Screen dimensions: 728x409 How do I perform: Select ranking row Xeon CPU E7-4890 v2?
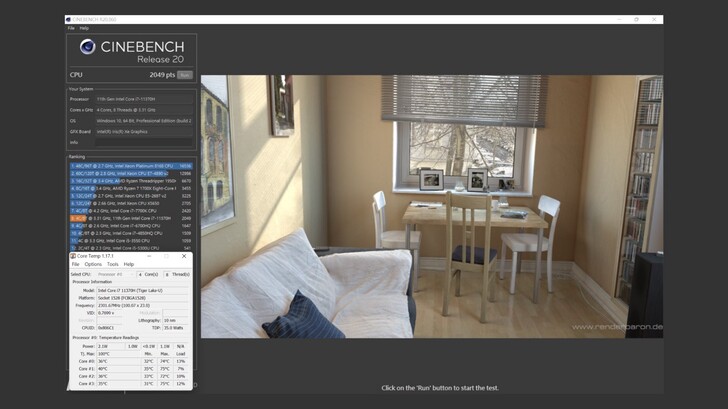[131, 174]
